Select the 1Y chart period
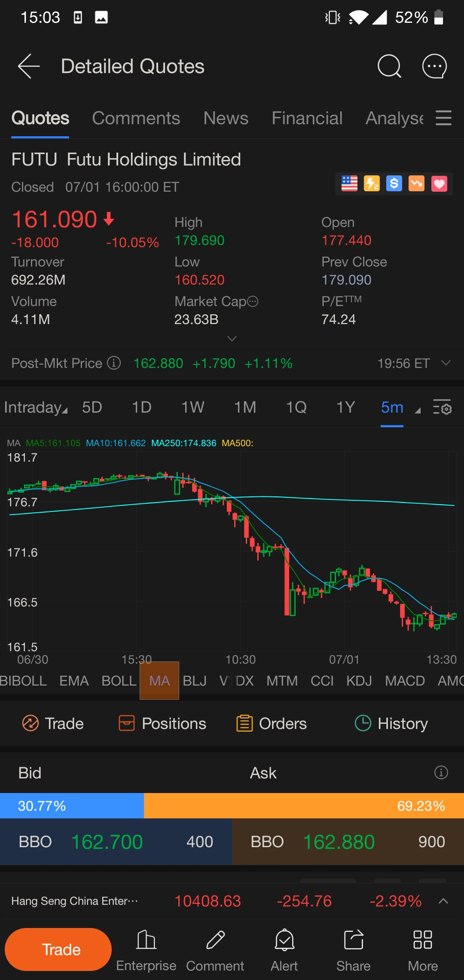464x980 pixels. [x=346, y=407]
